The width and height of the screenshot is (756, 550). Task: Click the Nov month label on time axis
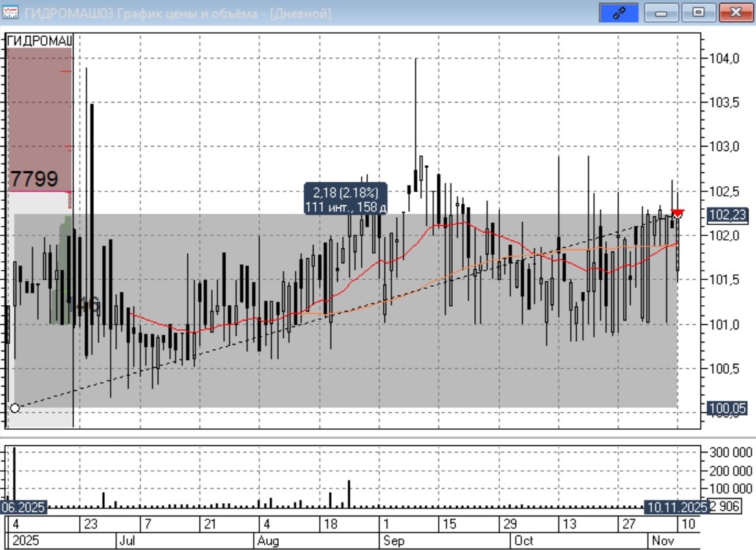click(x=663, y=540)
